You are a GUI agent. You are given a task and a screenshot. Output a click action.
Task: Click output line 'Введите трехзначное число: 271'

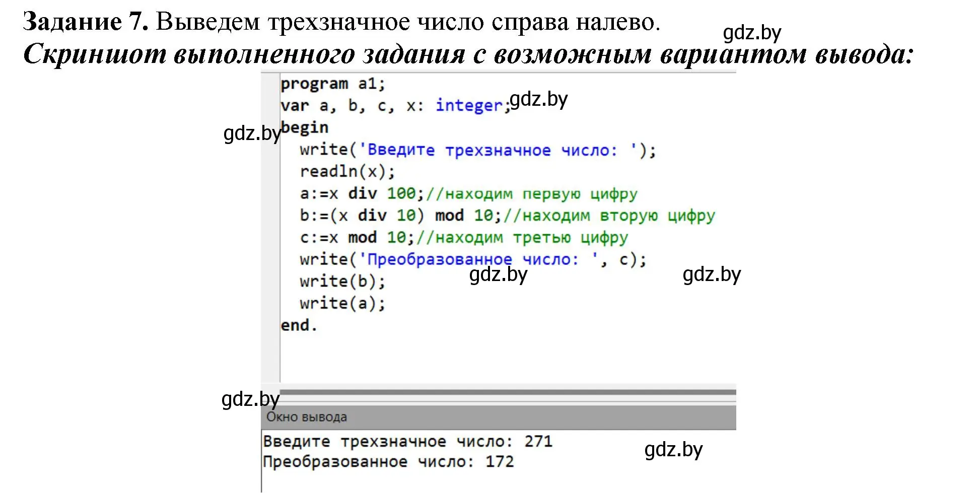pos(408,442)
